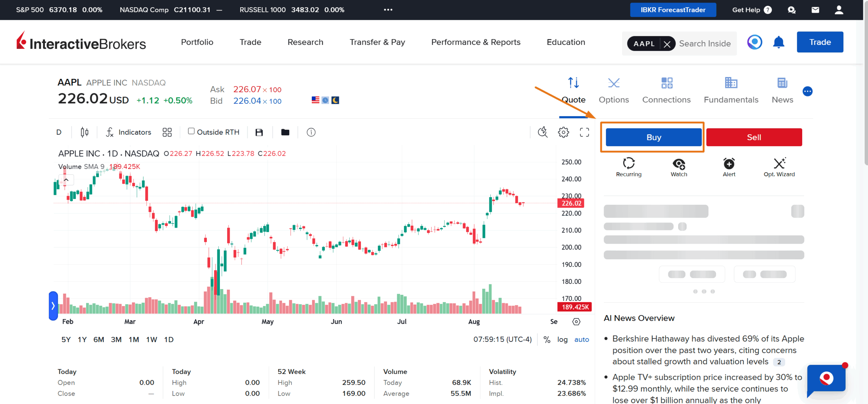Switch to the Options tab

click(x=614, y=91)
